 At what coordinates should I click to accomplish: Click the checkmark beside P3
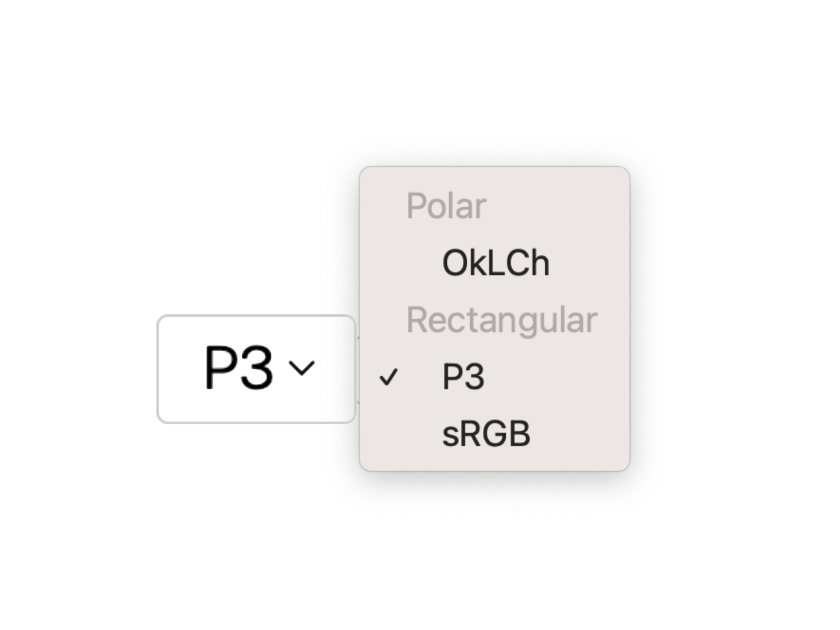pyautogui.click(x=390, y=376)
